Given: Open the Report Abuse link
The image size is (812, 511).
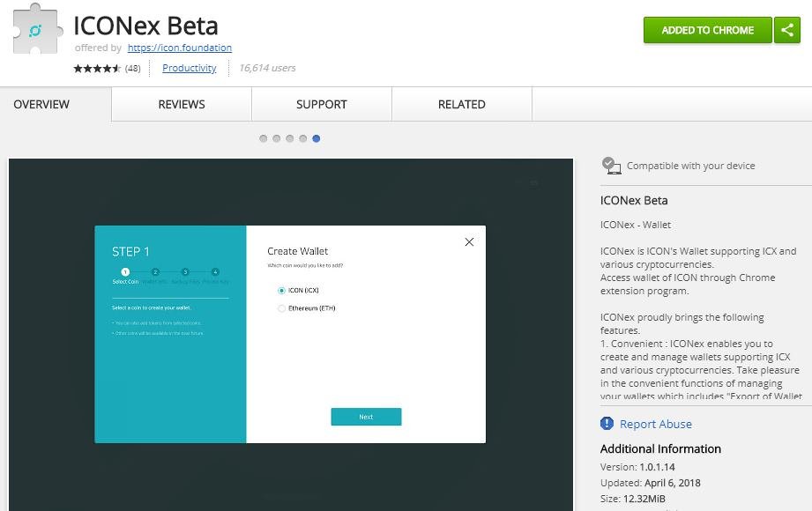Looking at the screenshot, I should tap(656, 424).
